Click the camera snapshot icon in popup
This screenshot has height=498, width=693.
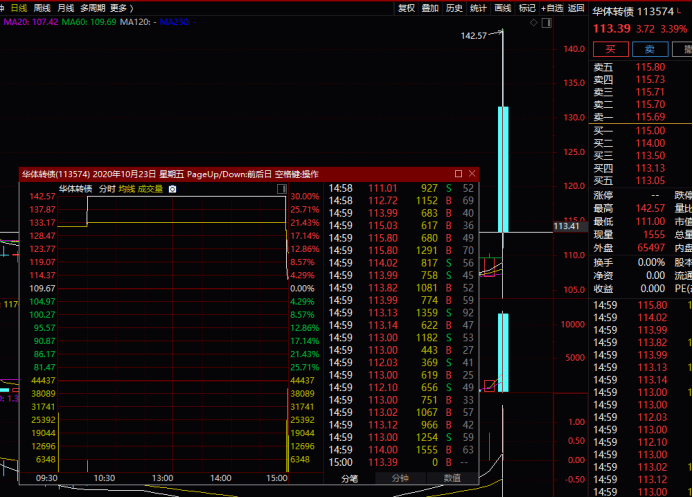point(172,188)
